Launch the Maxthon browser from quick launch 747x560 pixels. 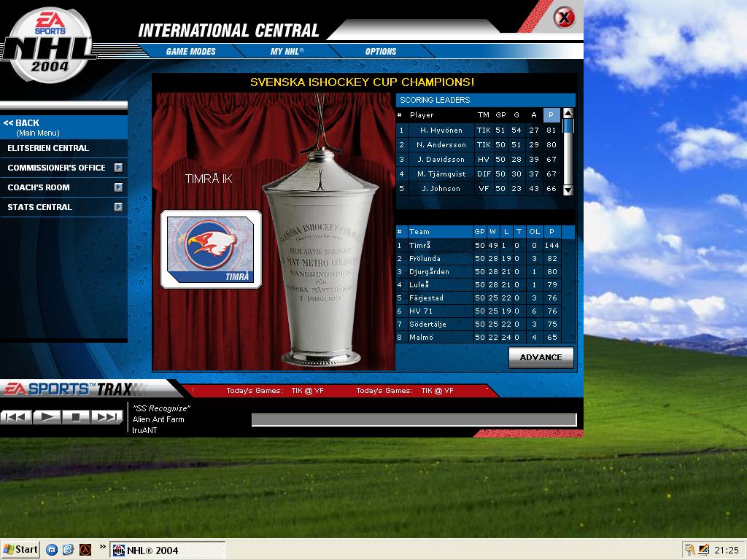click(52, 550)
